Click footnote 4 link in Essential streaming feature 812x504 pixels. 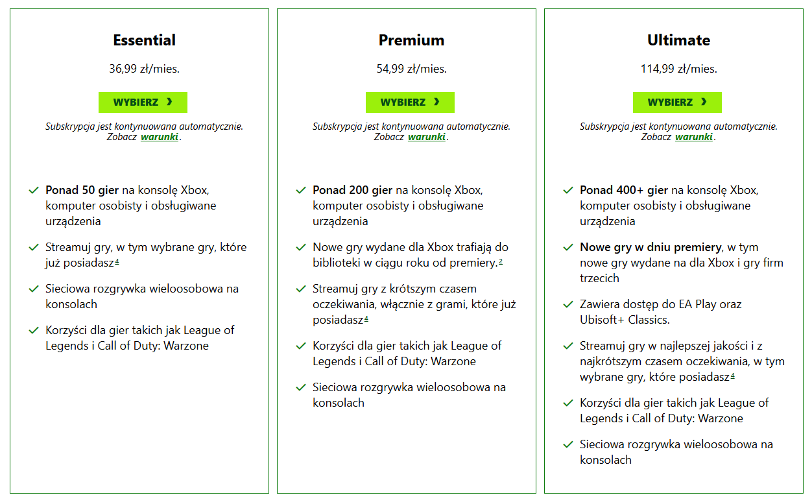(x=117, y=261)
